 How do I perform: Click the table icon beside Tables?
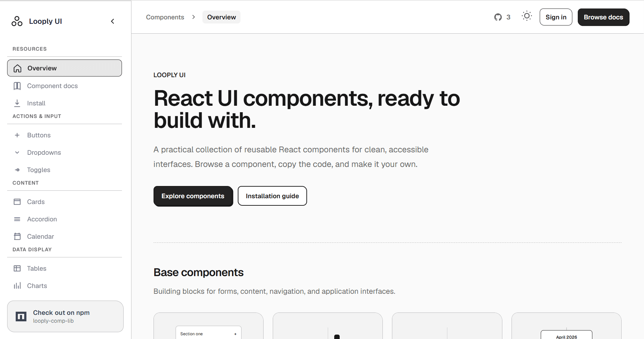tap(17, 268)
